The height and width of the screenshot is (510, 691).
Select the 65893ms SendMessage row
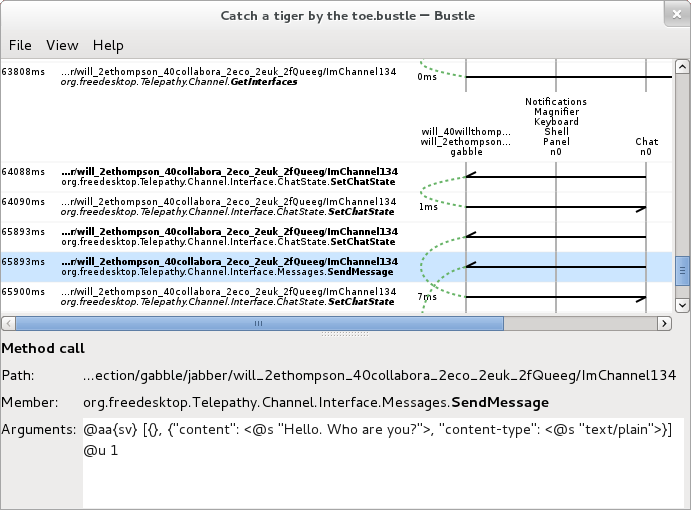click(x=337, y=267)
